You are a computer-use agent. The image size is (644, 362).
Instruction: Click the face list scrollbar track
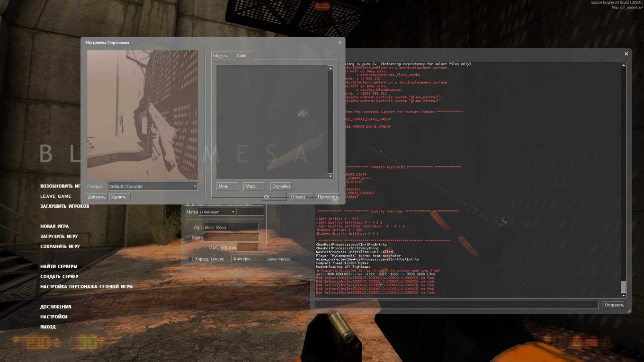(330, 122)
